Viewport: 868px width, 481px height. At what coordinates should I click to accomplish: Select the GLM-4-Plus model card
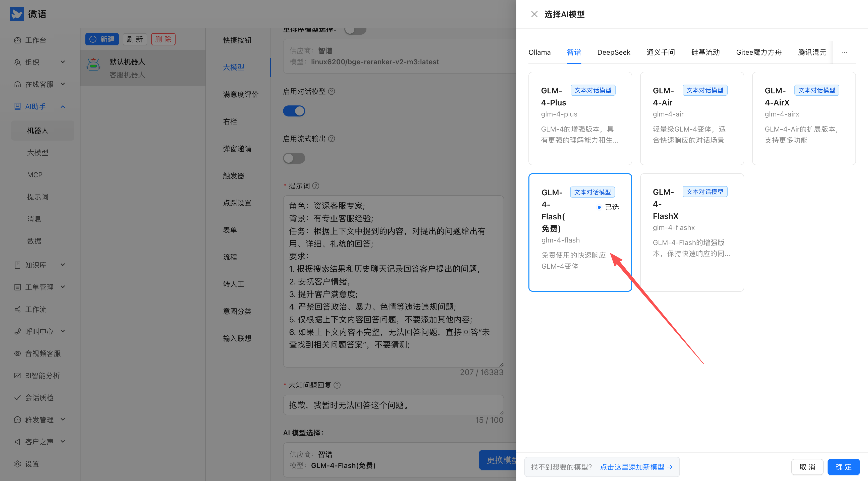point(580,118)
